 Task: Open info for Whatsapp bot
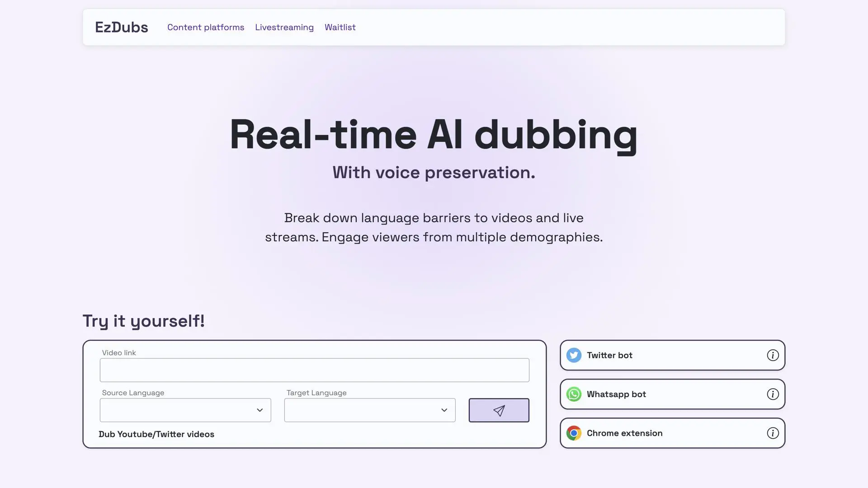click(x=773, y=394)
